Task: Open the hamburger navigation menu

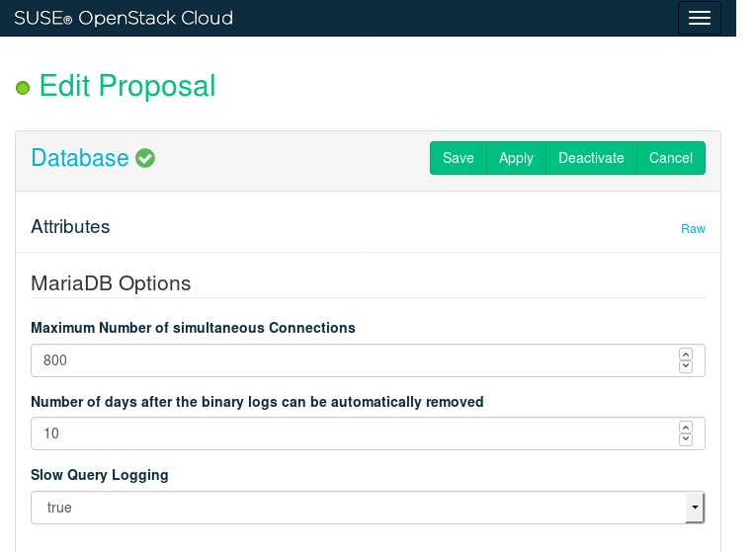Action: [700, 18]
